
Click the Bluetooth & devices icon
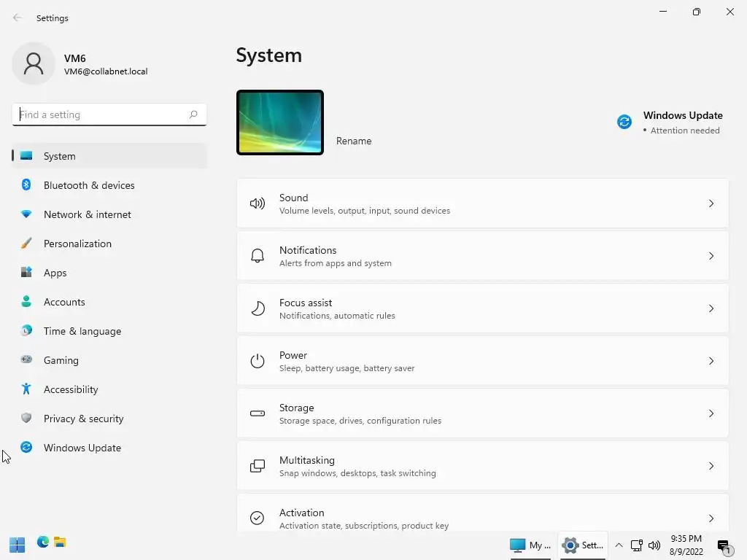pos(26,184)
